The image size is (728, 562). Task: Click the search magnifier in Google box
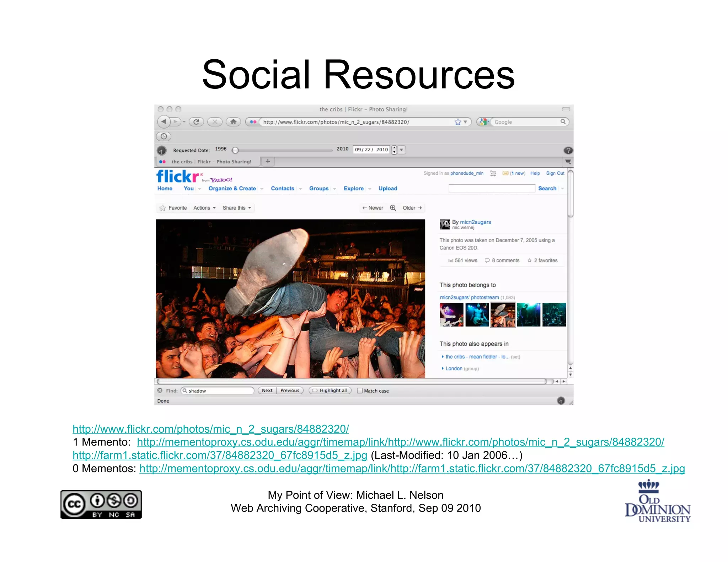click(563, 121)
